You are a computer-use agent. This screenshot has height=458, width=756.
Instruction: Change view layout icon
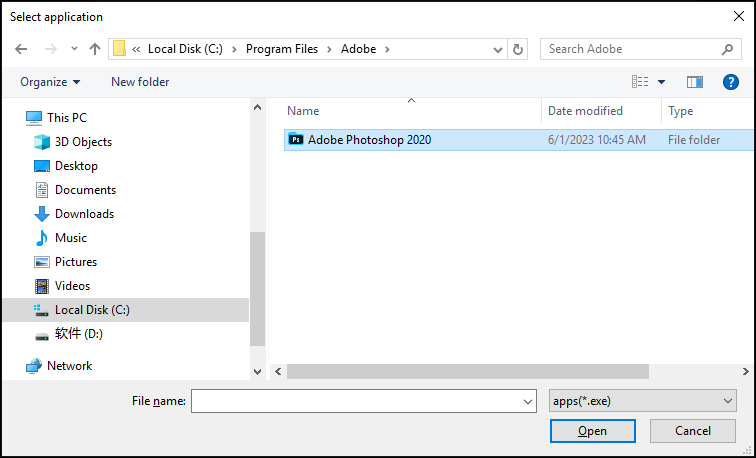(640, 82)
